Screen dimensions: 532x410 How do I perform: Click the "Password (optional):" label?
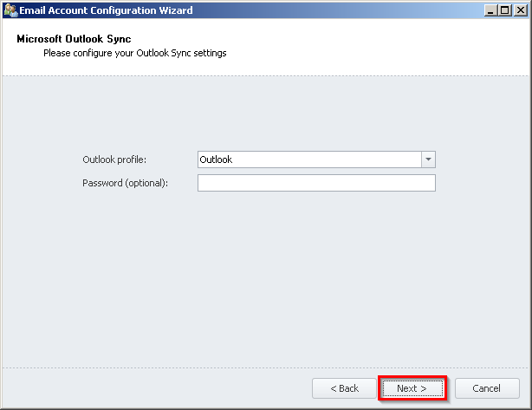point(125,183)
